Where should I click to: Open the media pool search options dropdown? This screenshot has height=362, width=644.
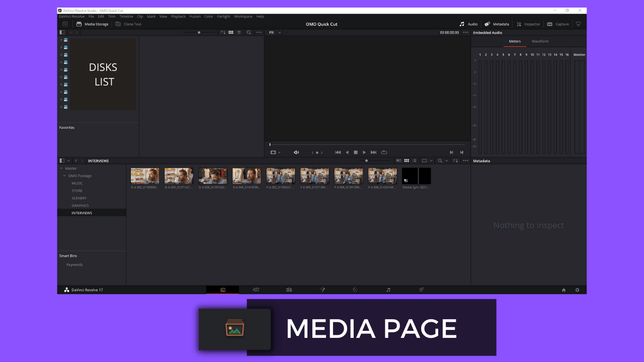click(446, 160)
